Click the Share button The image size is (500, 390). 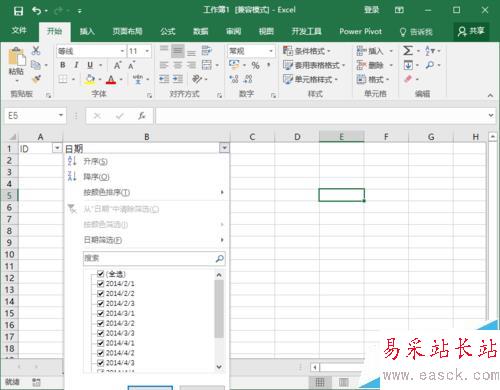(x=471, y=31)
